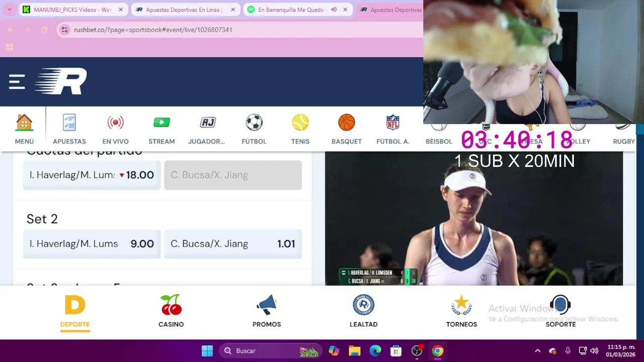Reload the page
The image size is (644, 362).
44,30
